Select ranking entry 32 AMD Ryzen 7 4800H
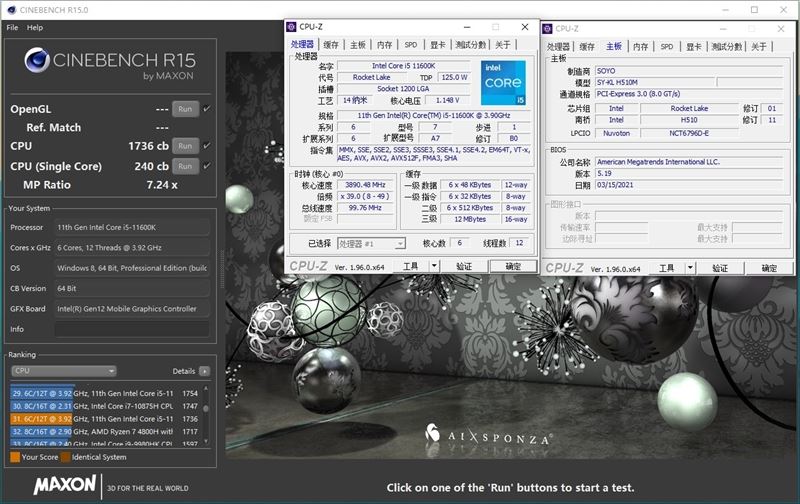Screen dimensions: 800x504 tap(105, 432)
